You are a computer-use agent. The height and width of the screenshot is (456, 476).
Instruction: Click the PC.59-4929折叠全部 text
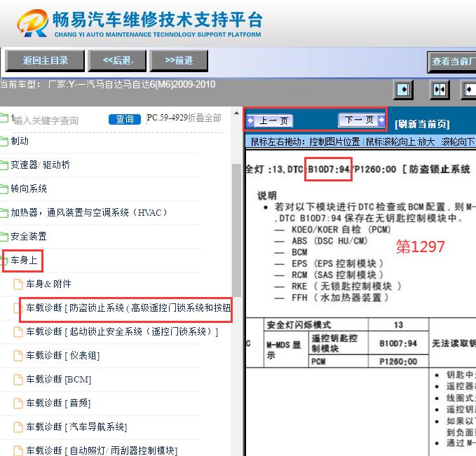(x=184, y=118)
